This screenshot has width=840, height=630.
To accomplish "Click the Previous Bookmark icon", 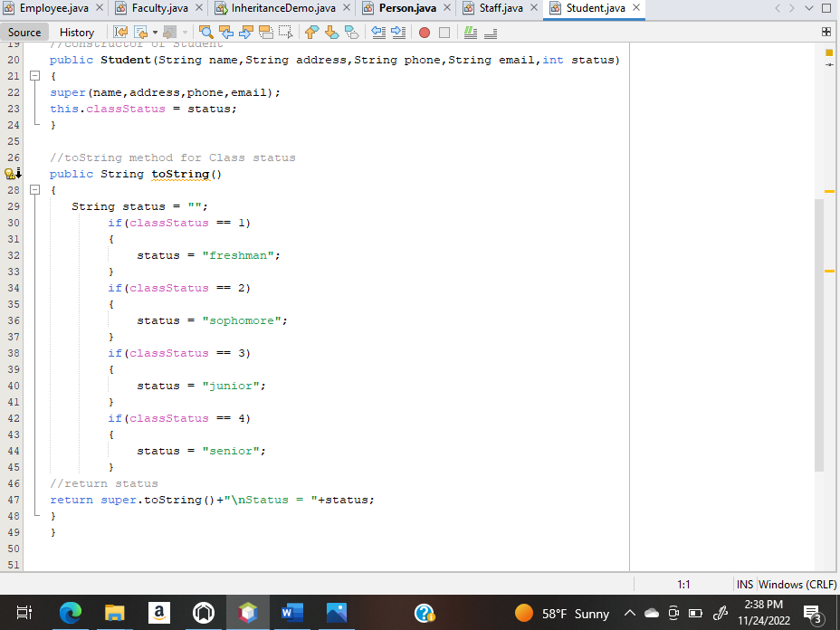I will coord(311,33).
